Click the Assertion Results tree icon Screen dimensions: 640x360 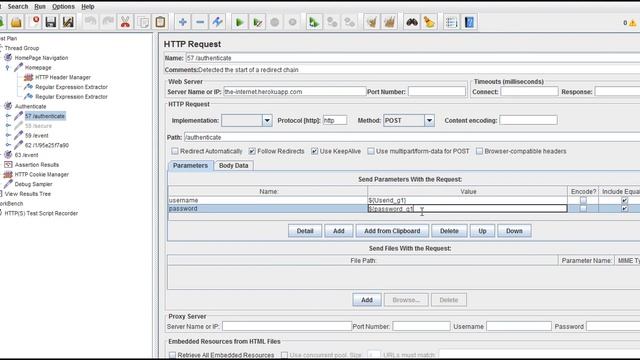8,164
